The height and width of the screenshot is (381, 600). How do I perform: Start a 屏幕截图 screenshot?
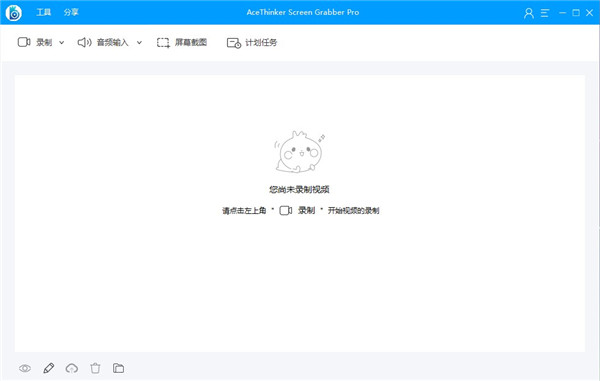[x=191, y=42]
